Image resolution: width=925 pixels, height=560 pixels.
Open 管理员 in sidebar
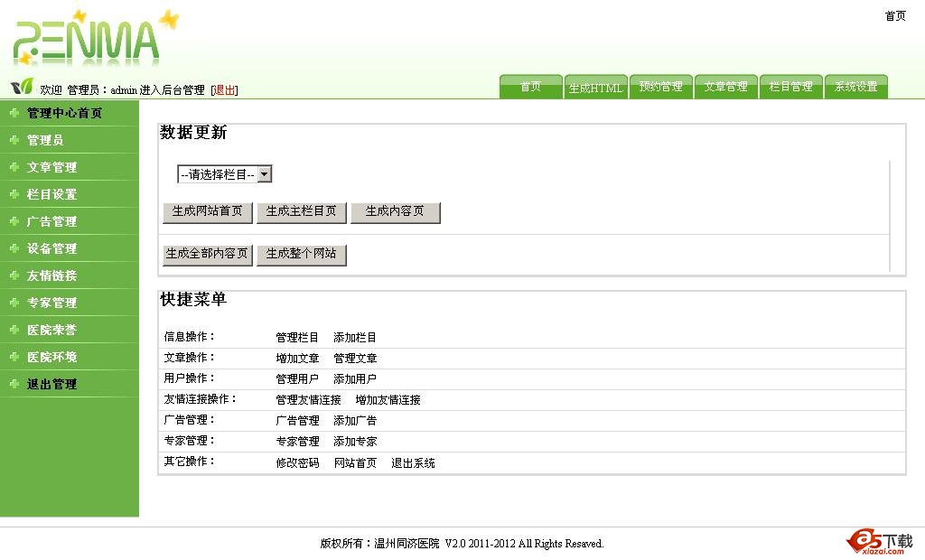45,140
